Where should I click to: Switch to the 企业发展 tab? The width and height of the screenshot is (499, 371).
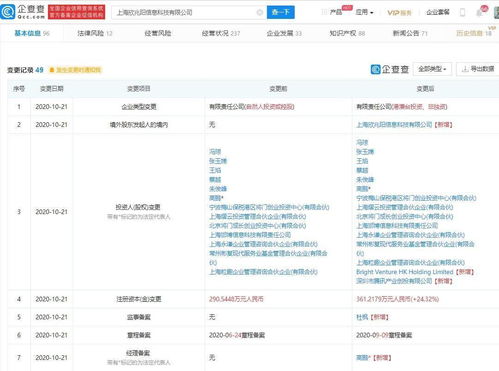pyautogui.click(x=284, y=33)
